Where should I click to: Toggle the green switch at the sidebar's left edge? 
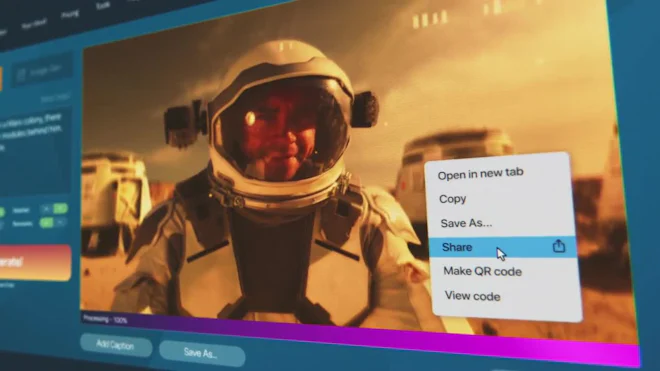click(x=2, y=212)
